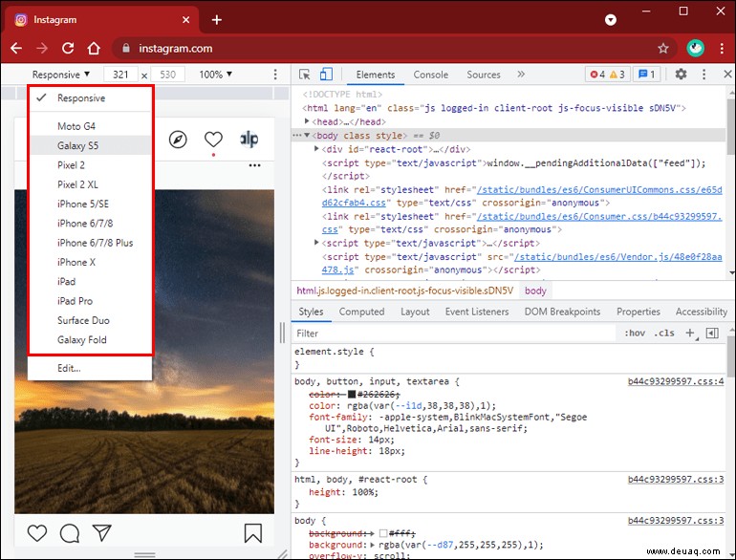Toggle the computed styles sidebar icon
The image size is (736, 560).
tap(712, 334)
